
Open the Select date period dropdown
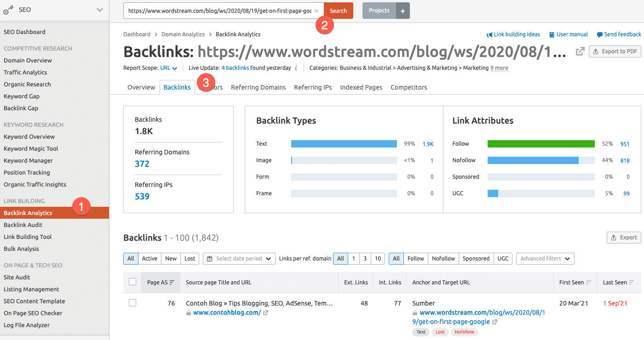(x=239, y=259)
